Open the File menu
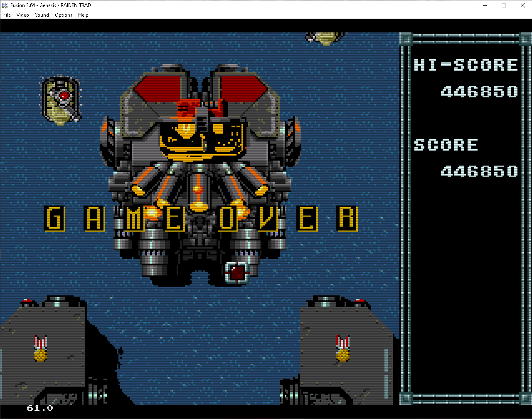 (x=7, y=15)
